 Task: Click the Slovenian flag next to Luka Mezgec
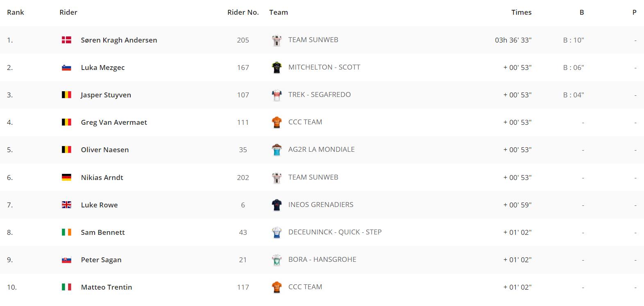tap(66, 67)
